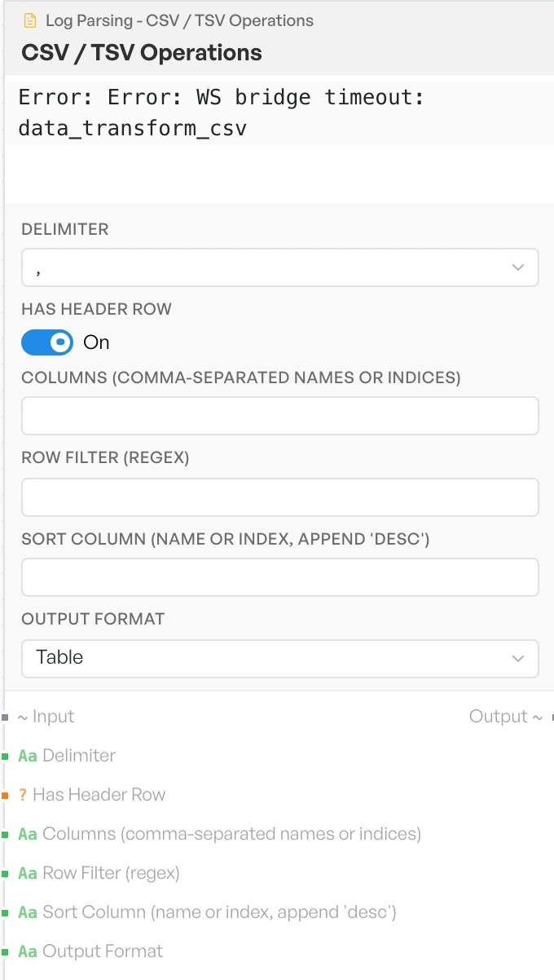Click the Aa icon beside Columns port

(x=28, y=834)
